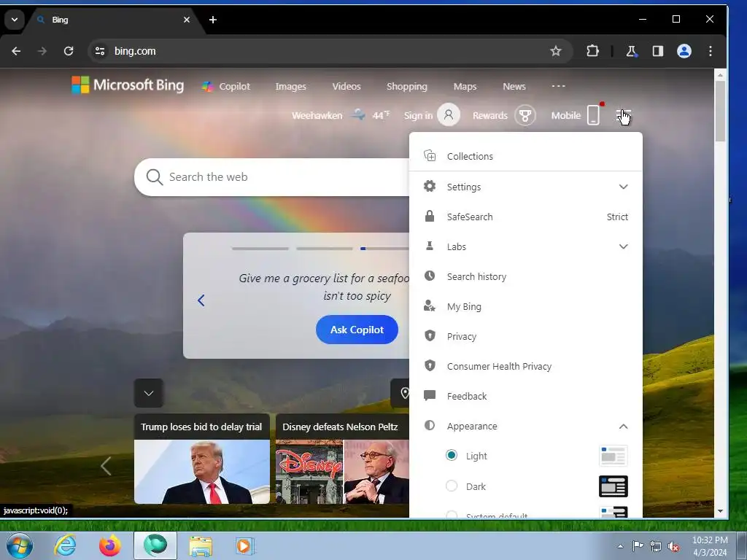Screen dimensions: 747x560
Task: Click the Weehawken weather icon
Action: coord(359,114)
